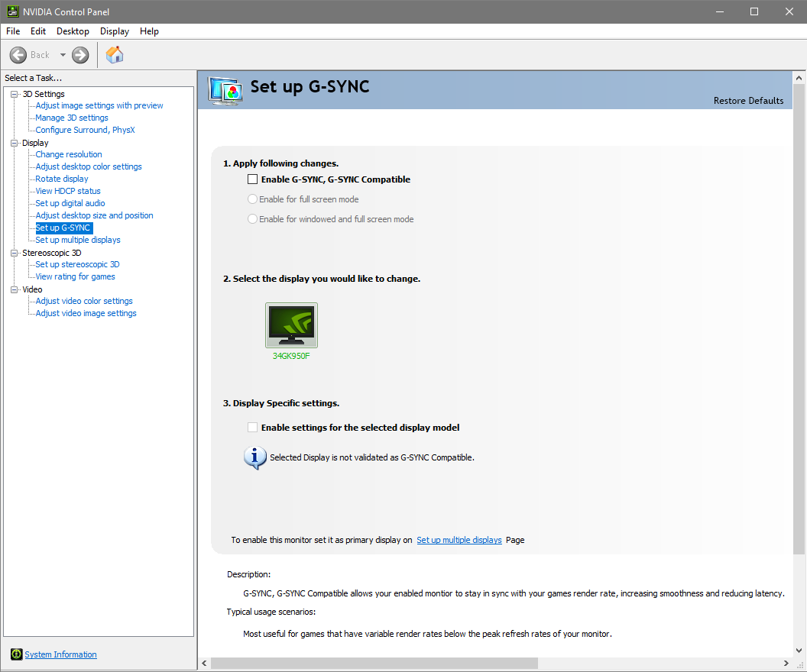Click the Set up G-SYNC header icon
The height and width of the screenshot is (672, 807).
click(x=225, y=91)
